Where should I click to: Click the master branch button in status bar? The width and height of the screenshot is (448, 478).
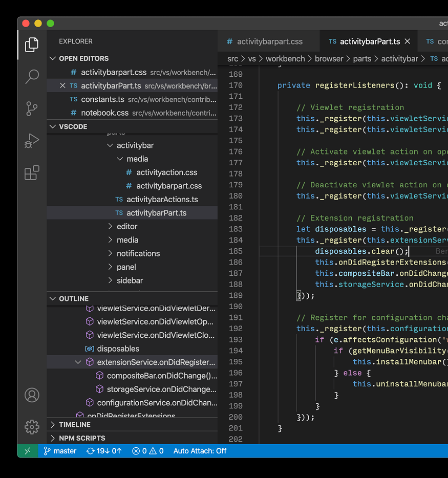click(60, 451)
